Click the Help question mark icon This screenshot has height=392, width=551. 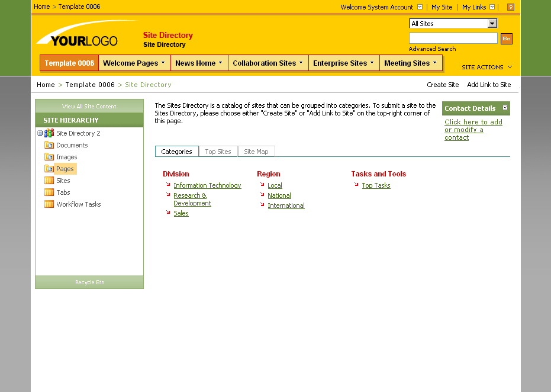[511, 7]
